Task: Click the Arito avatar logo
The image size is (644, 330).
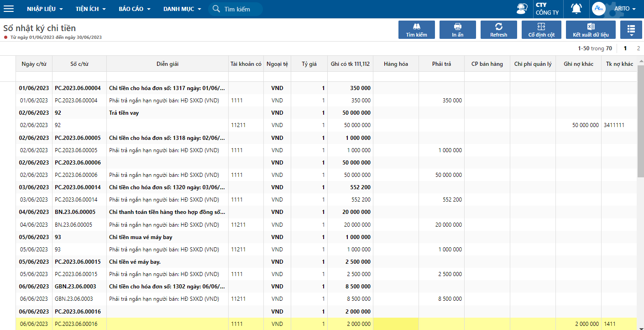Action: [598, 9]
